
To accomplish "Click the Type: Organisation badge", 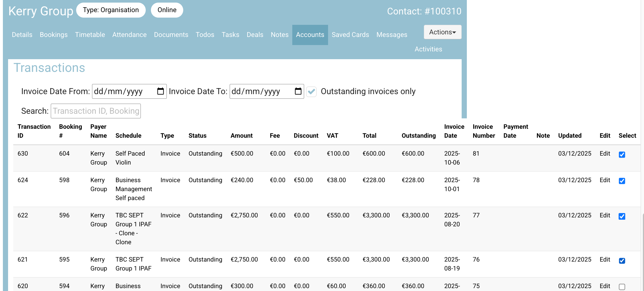I will click(x=111, y=10).
